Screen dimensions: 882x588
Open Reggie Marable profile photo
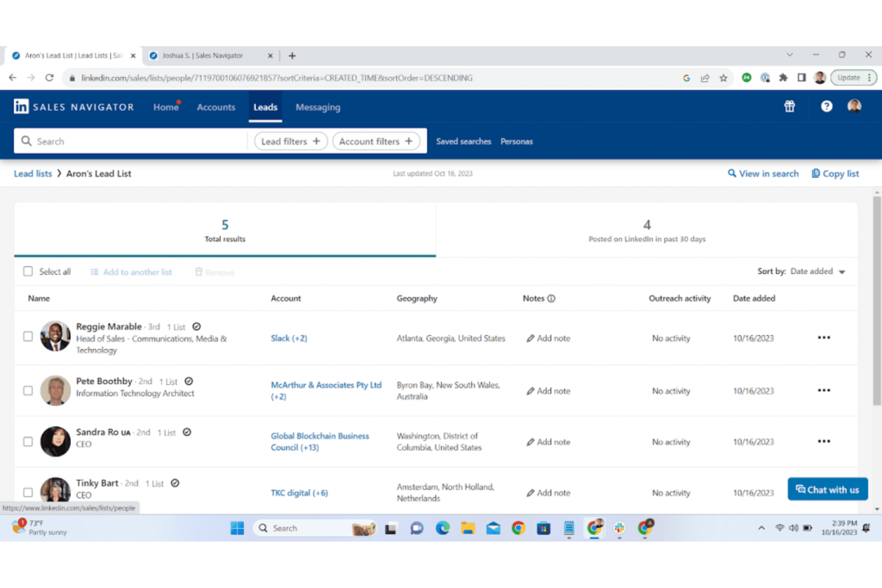55,336
